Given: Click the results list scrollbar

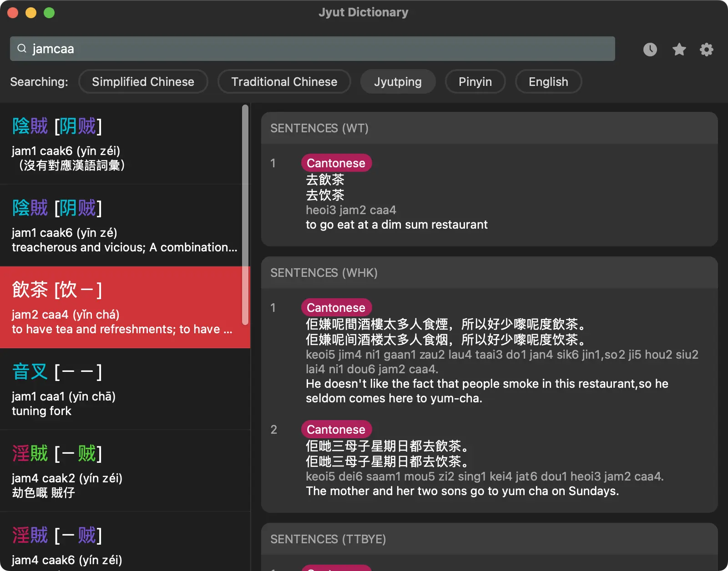Looking at the screenshot, I should 245,215.
